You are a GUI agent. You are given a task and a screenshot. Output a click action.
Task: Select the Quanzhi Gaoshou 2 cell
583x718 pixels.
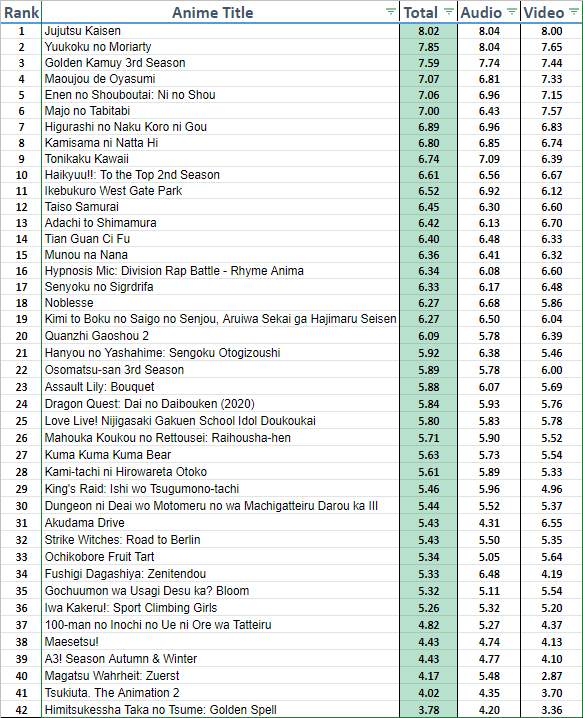point(220,336)
